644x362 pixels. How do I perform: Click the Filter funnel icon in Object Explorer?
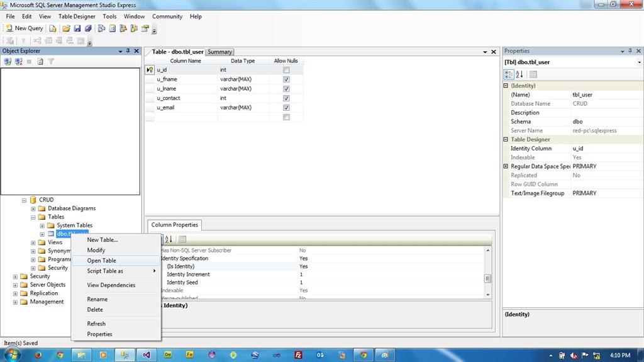(x=51, y=61)
